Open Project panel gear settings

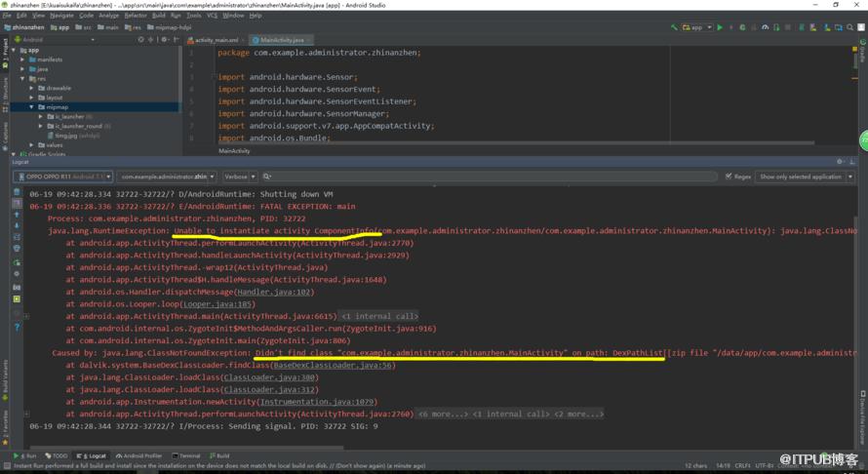tap(165, 39)
